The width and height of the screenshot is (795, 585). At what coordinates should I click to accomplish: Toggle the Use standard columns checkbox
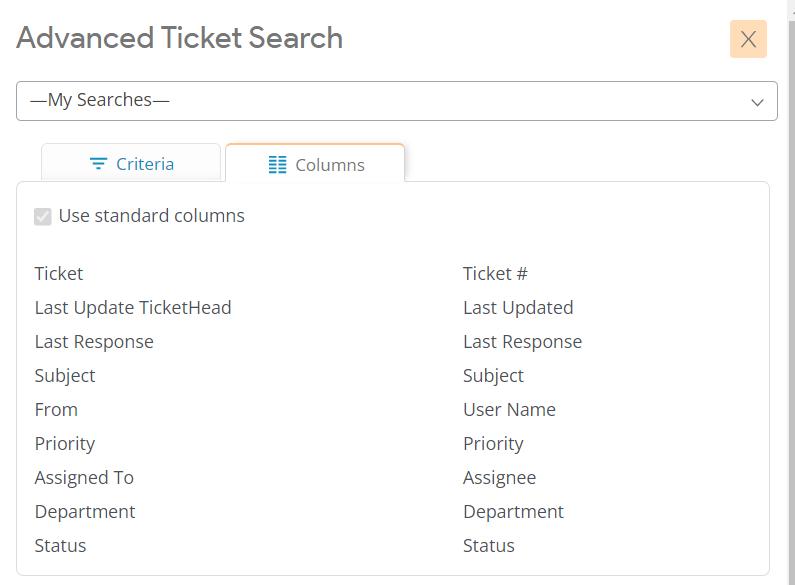[43, 216]
